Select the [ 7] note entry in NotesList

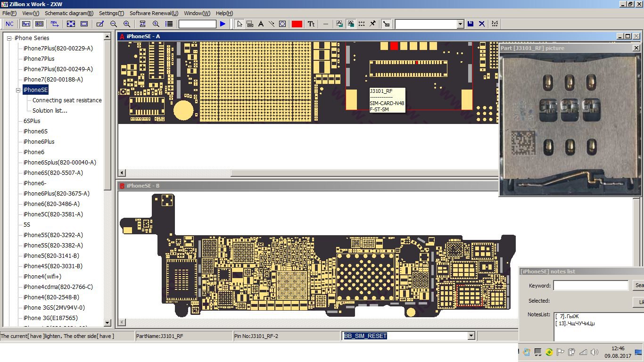click(x=567, y=316)
